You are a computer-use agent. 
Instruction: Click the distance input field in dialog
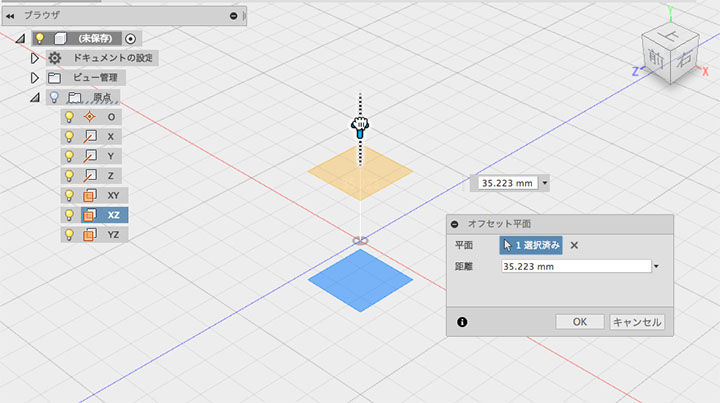point(576,266)
